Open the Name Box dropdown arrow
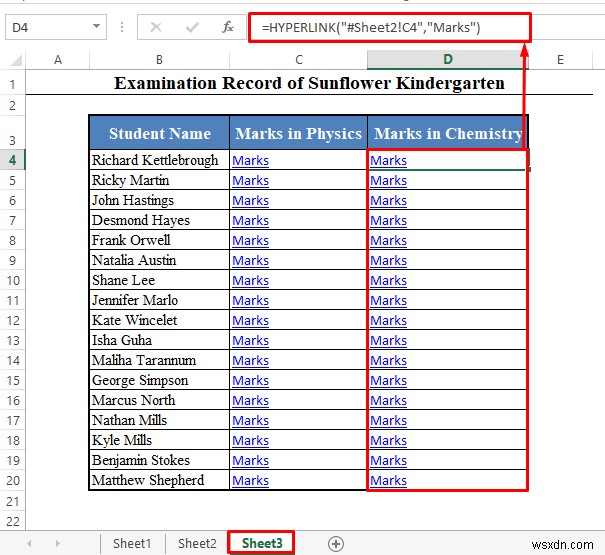 (x=96, y=27)
